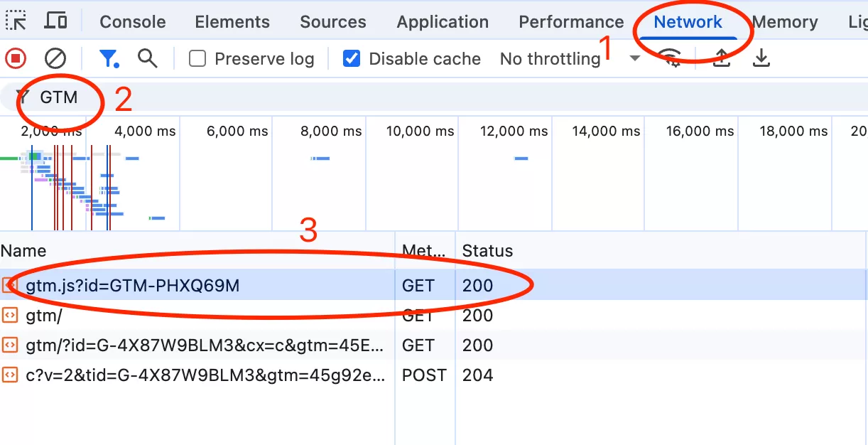Import HAR file with upload icon
Image resolution: width=868 pixels, height=445 pixels.
(722, 58)
